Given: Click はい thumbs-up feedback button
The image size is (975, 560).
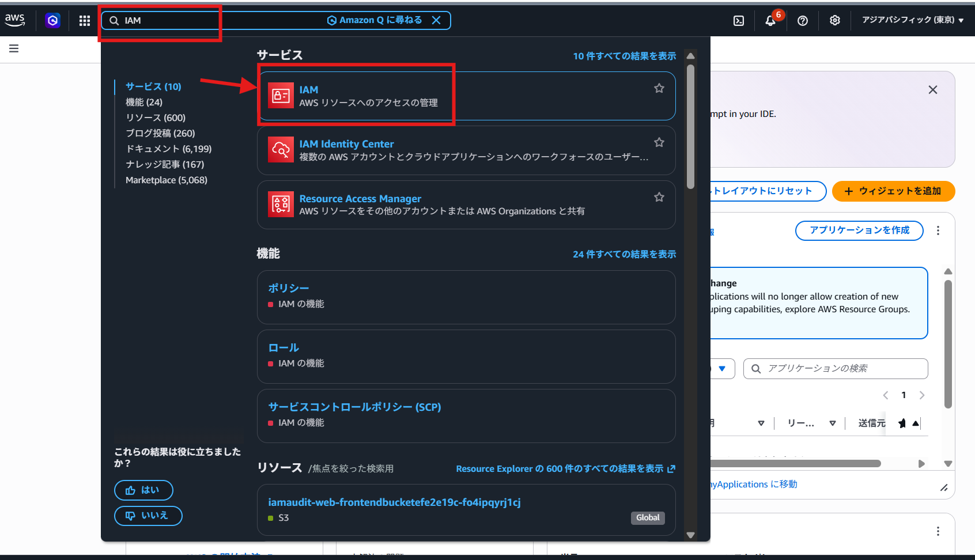Looking at the screenshot, I should coord(143,490).
